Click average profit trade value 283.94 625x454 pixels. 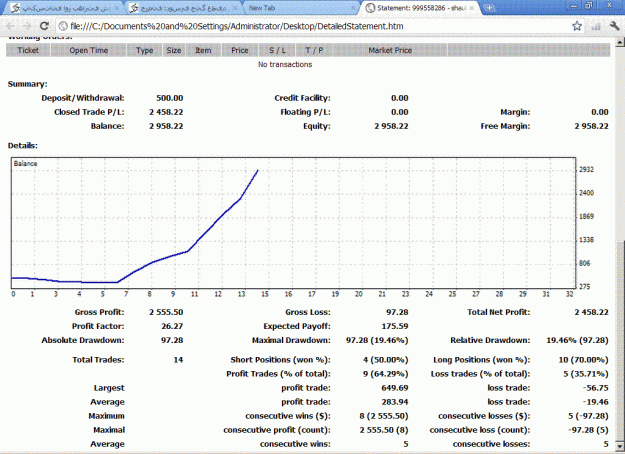[395, 402]
